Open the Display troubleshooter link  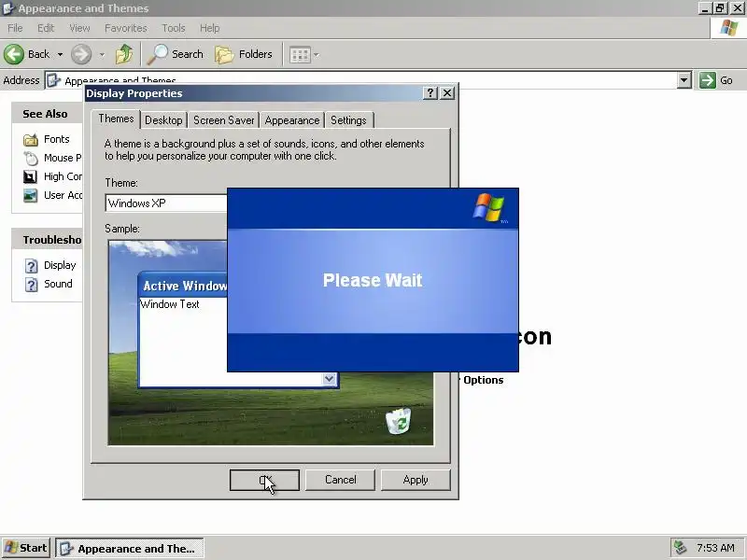tap(60, 265)
